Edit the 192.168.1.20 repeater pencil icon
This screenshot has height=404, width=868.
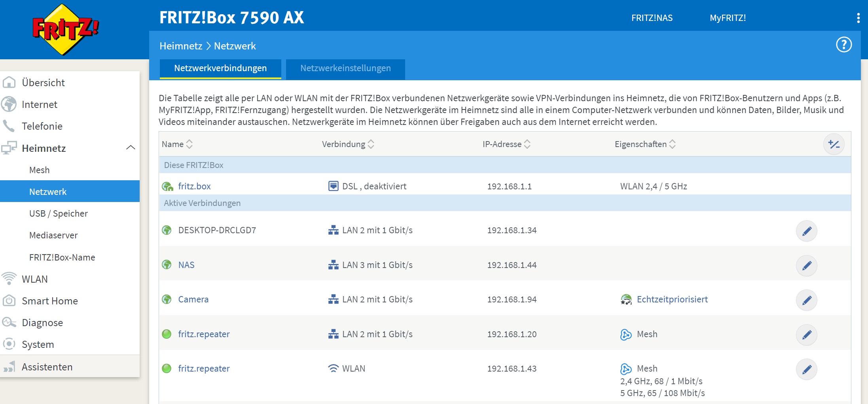point(807,335)
